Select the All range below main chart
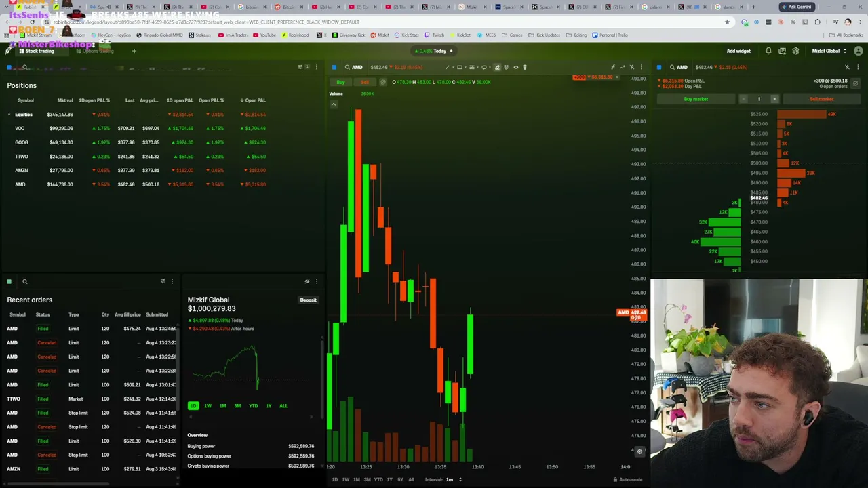Screen dimensions: 868x488 tap(411, 479)
